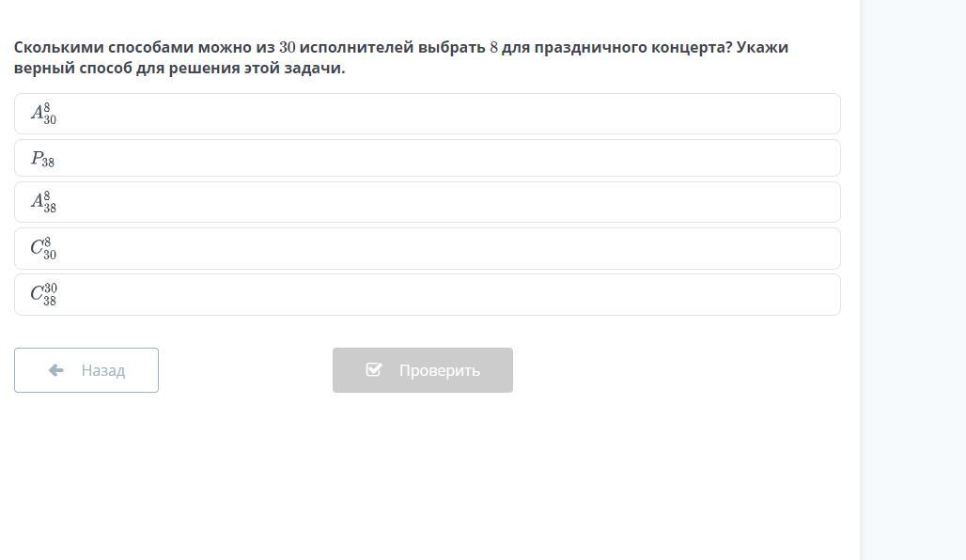Screen dimensions: 966x560
Task: Click the formula symbol A in third option
Action: 37,201
